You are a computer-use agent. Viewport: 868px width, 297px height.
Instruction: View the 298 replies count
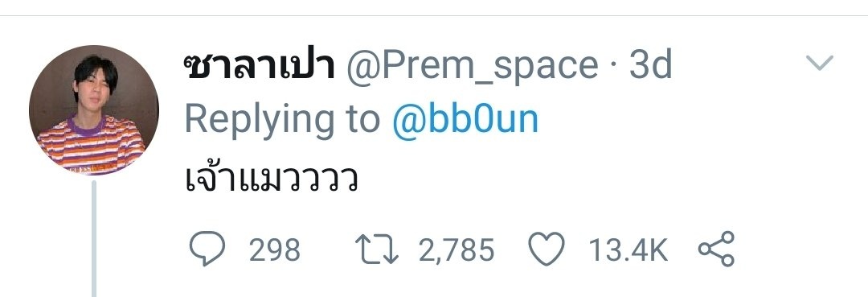[x=275, y=250]
